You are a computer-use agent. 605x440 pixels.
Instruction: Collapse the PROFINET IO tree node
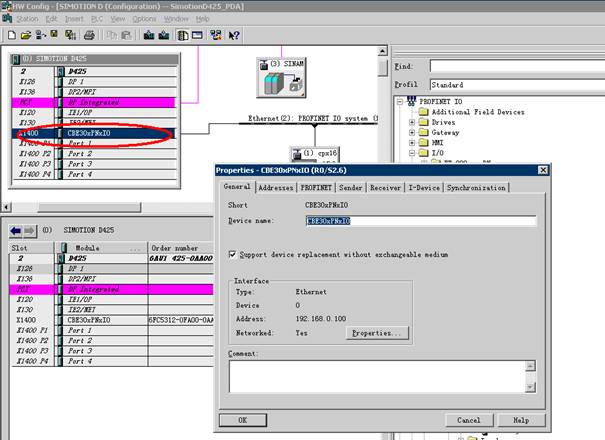400,102
